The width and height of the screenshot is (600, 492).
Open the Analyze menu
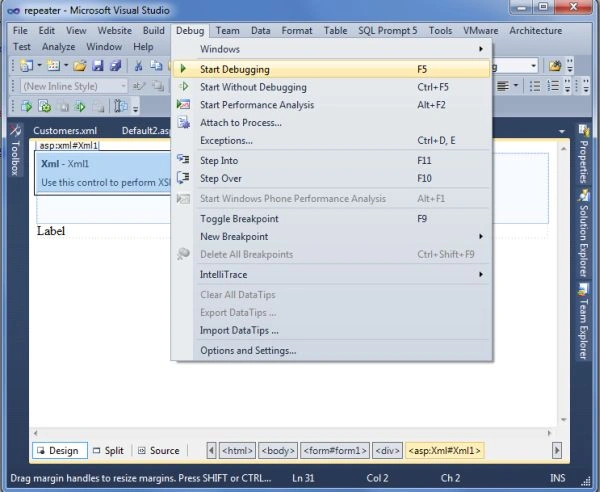click(59, 47)
